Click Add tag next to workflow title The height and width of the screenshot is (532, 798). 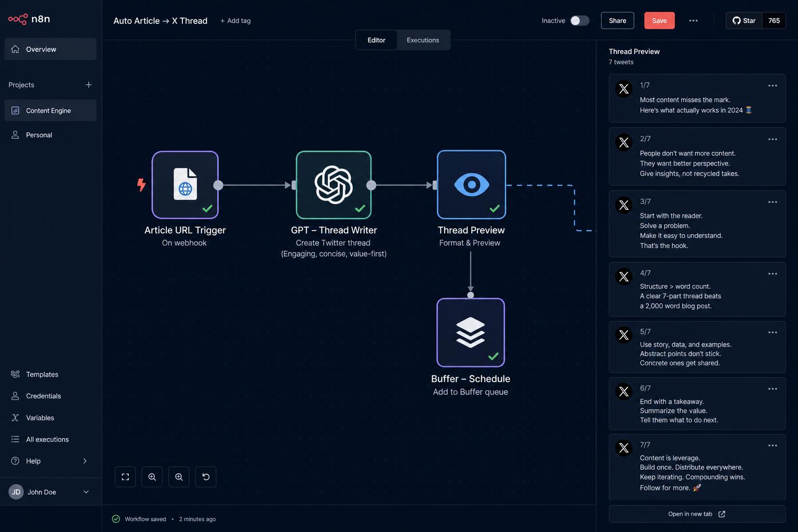pyautogui.click(x=235, y=21)
